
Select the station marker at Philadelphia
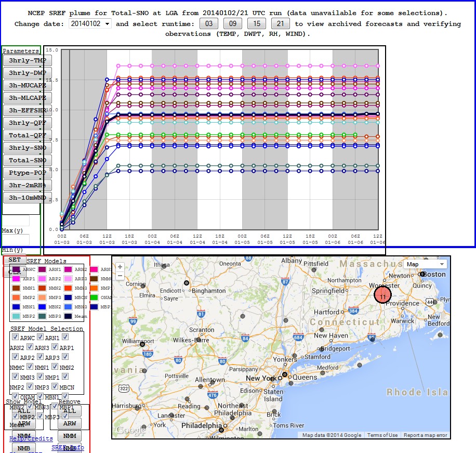[221, 430]
